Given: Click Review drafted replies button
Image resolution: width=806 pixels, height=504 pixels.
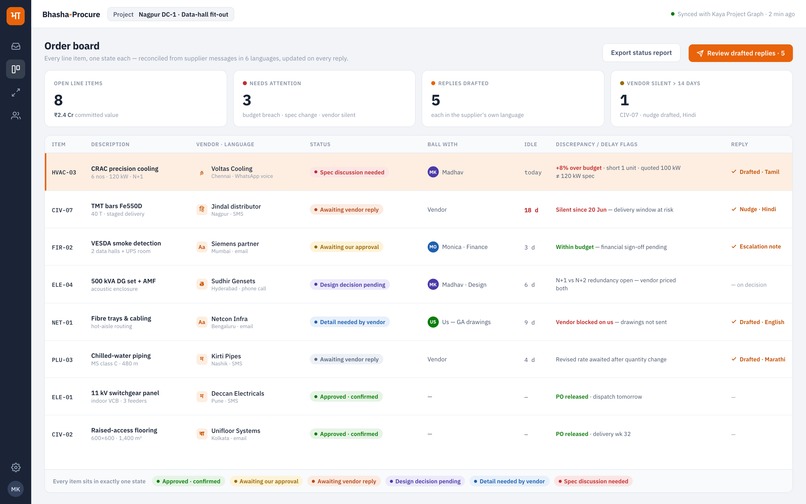Looking at the screenshot, I should pos(740,53).
